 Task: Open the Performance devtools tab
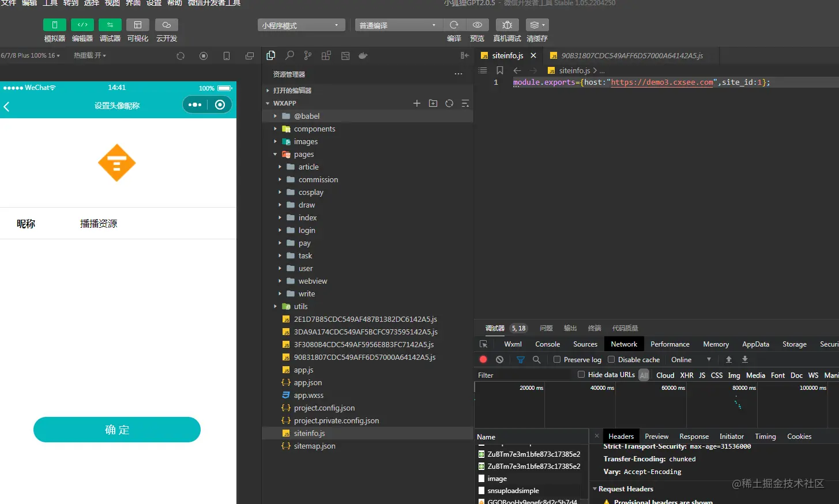670,344
